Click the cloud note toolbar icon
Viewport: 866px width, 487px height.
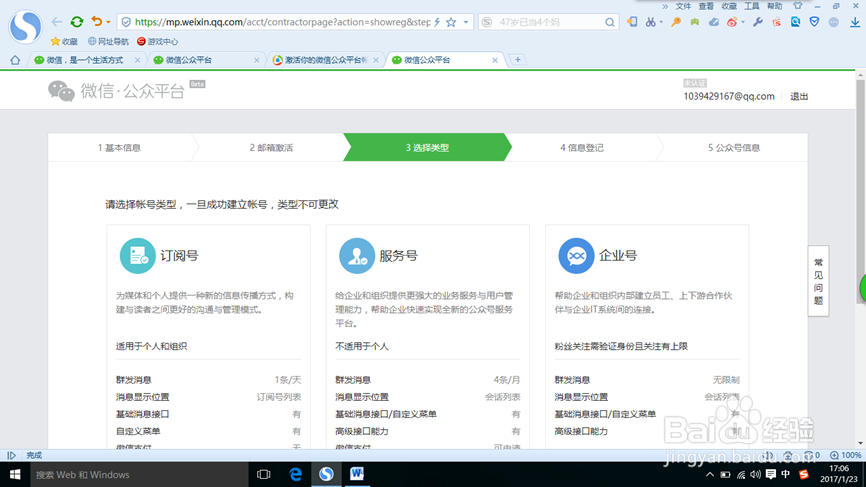tap(714, 22)
